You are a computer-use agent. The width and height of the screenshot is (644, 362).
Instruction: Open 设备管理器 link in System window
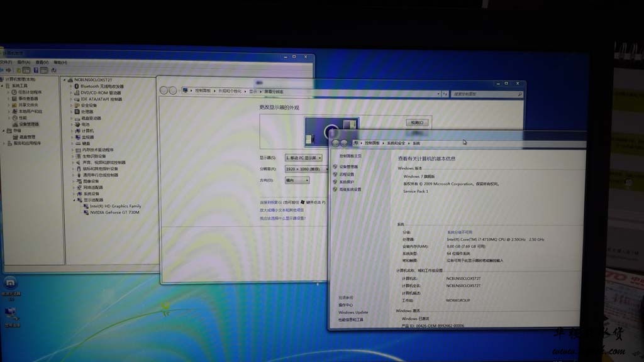pos(348,167)
